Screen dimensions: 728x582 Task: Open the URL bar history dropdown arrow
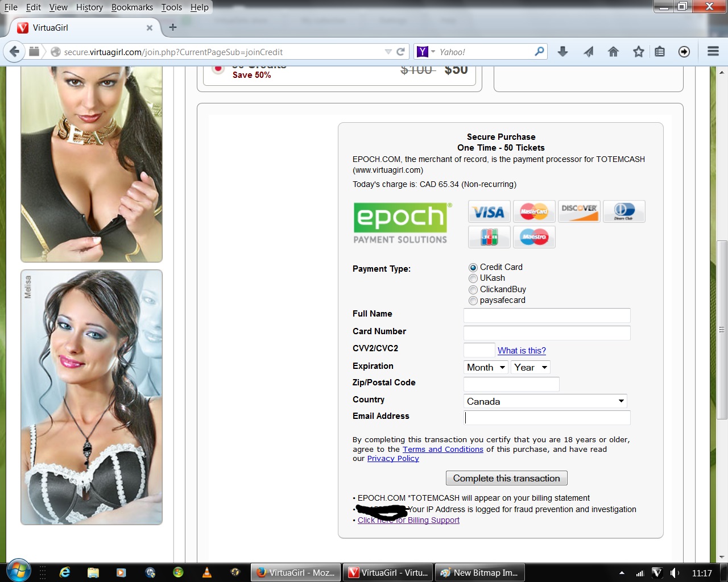388,52
